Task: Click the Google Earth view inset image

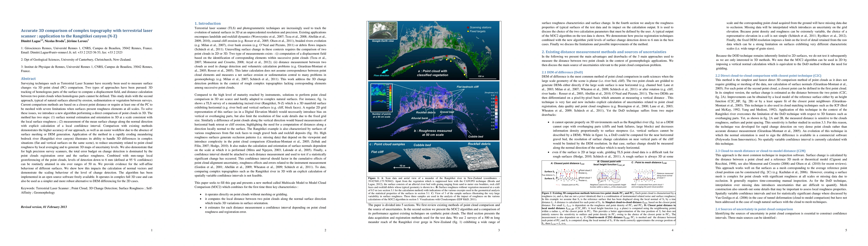Action: tap(383, 31)
